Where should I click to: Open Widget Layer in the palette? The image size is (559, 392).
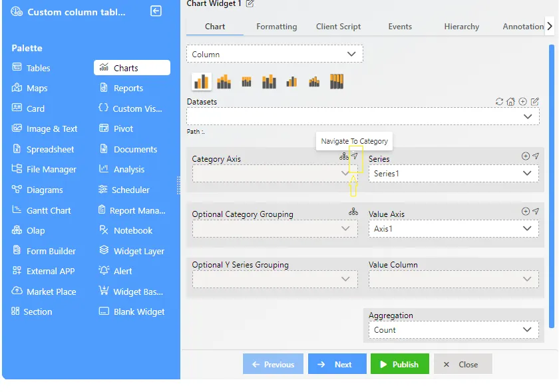click(x=132, y=251)
